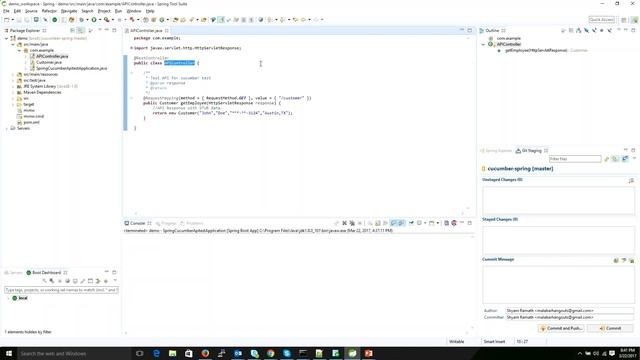Toggle link-with-editor button in Git Staging toolbar
Image resolution: width=640 pixels, height=360 pixels.
tap(615, 159)
